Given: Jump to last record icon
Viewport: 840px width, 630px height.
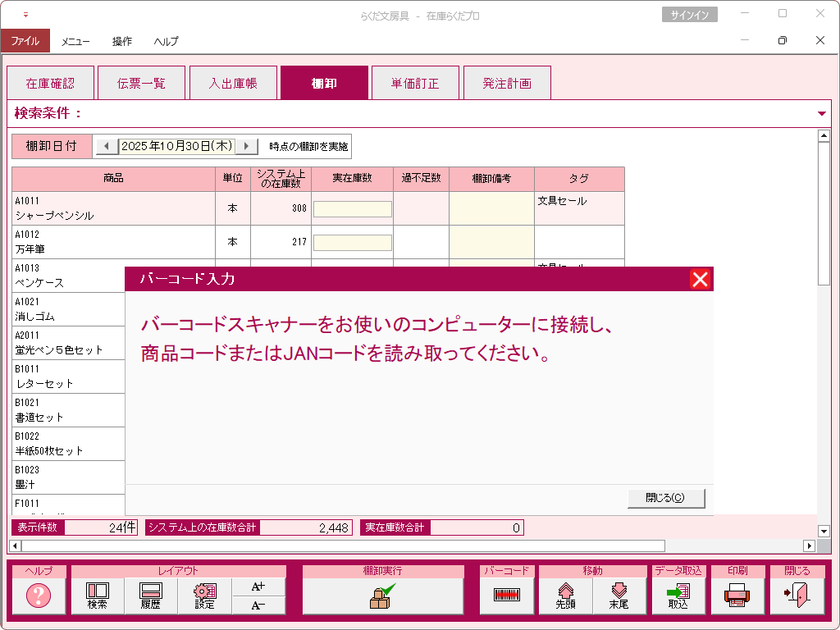Looking at the screenshot, I should 619,596.
